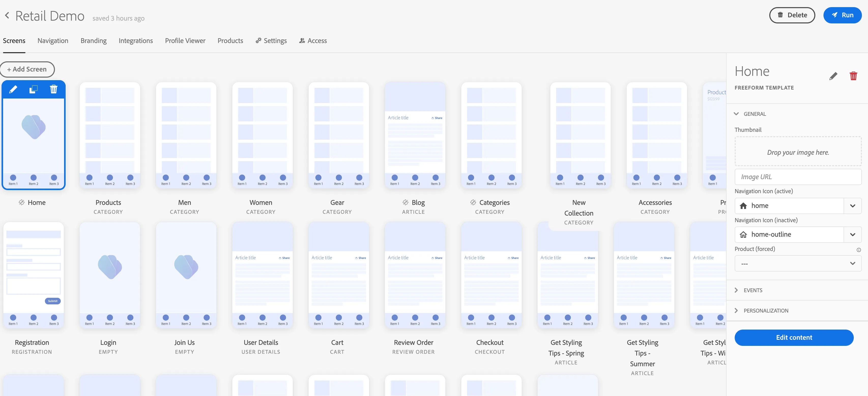Image resolution: width=868 pixels, height=396 pixels.
Task: Click the icon beside Categories screen label
Action: [x=473, y=203]
